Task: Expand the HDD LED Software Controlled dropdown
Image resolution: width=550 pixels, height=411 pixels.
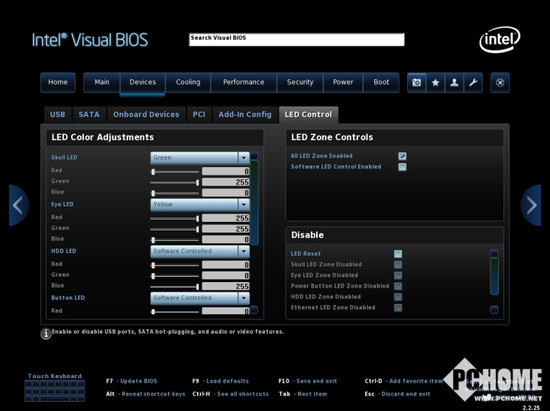Action: pos(243,251)
